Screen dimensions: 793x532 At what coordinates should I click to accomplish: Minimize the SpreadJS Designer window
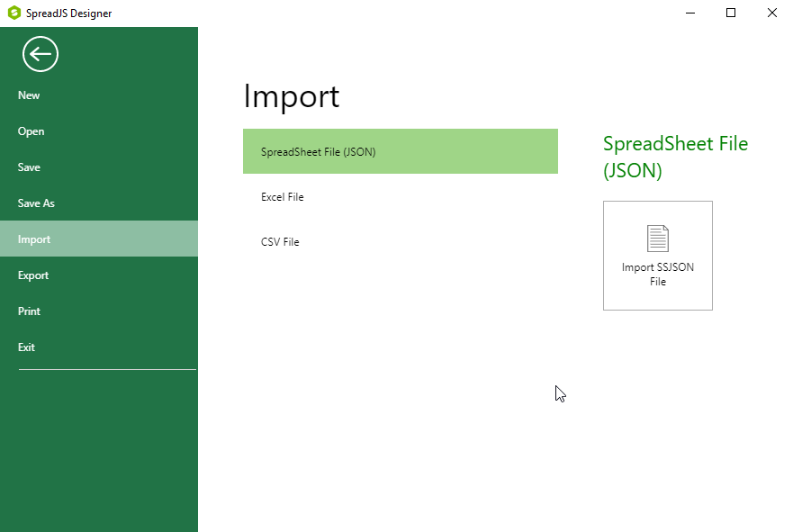[690, 14]
